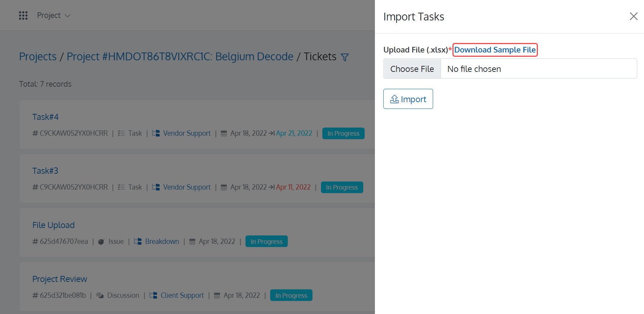The width and height of the screenshot is (644, 314).
Task: Click the No file chosen field
Action: pos(539,69)
